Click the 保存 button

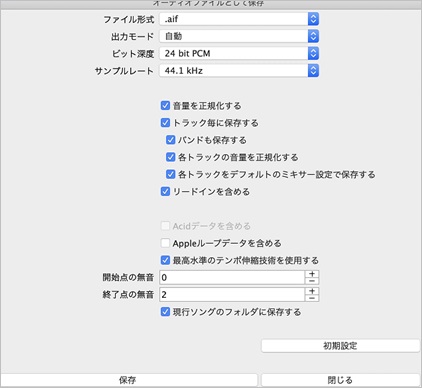coord(128,380)
